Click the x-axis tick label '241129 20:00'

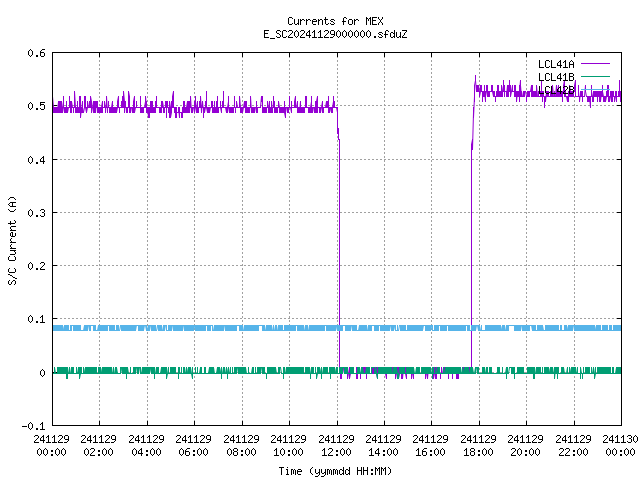(x=525, y=446)
